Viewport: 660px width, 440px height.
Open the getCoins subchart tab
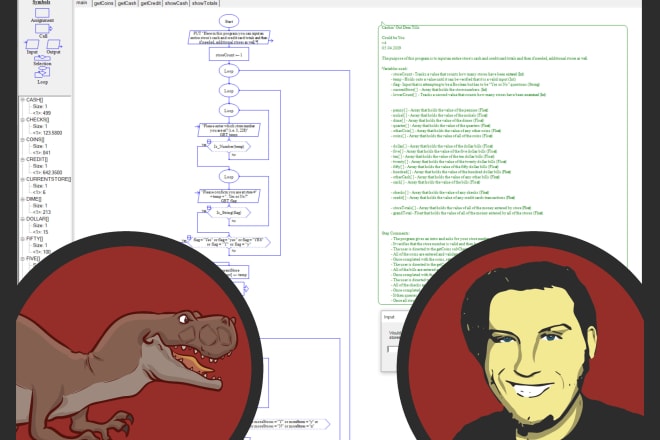104,3
